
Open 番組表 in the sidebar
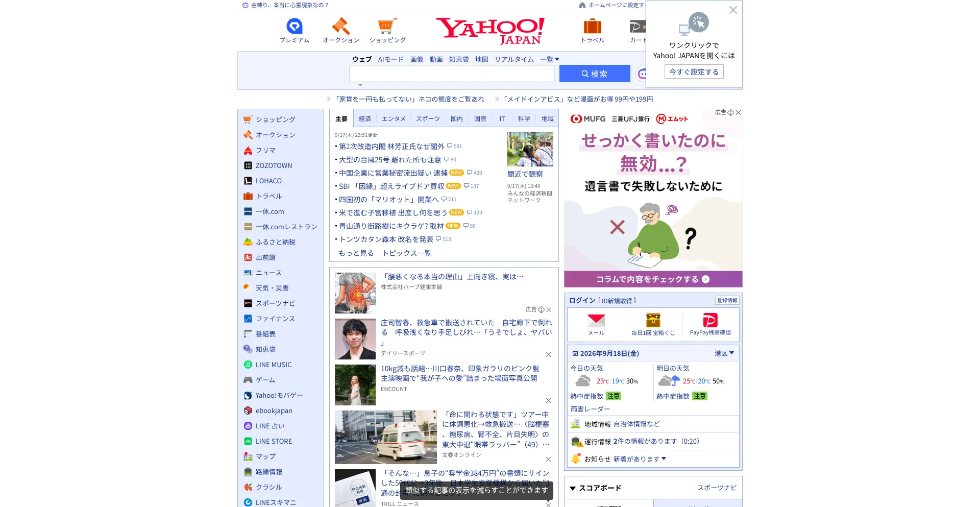tap(265, 334)
